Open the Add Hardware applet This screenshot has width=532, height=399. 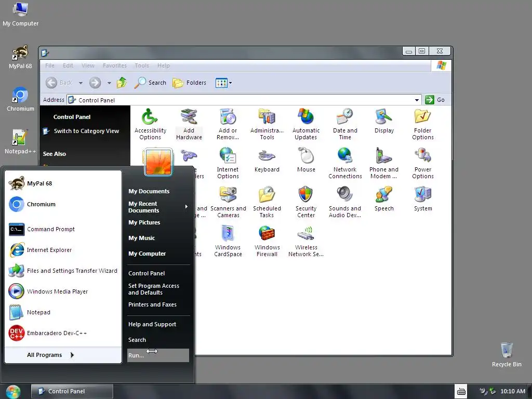pyautogui.click(x=189, y=124)
